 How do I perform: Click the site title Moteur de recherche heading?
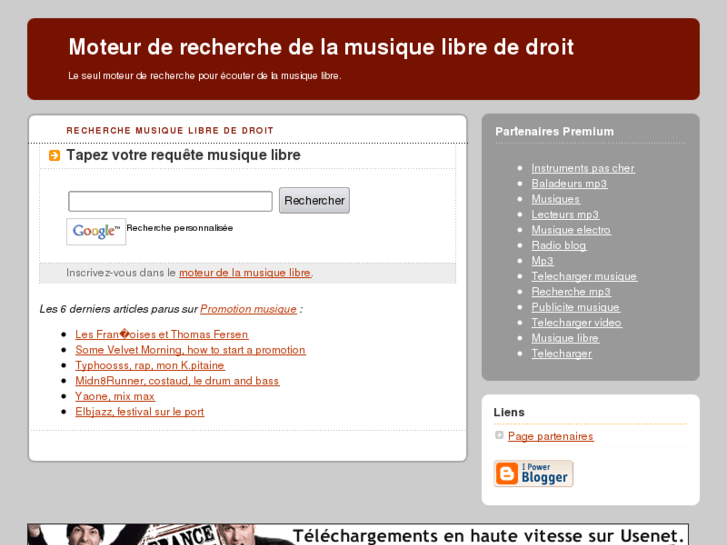click(x=321, y=47)
